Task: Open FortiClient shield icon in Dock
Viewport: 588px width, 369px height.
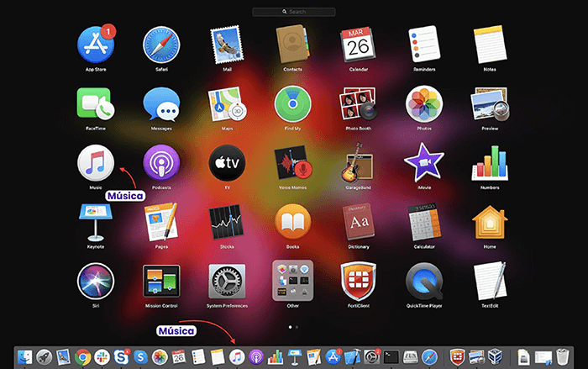Action: [x=457, y=357]
